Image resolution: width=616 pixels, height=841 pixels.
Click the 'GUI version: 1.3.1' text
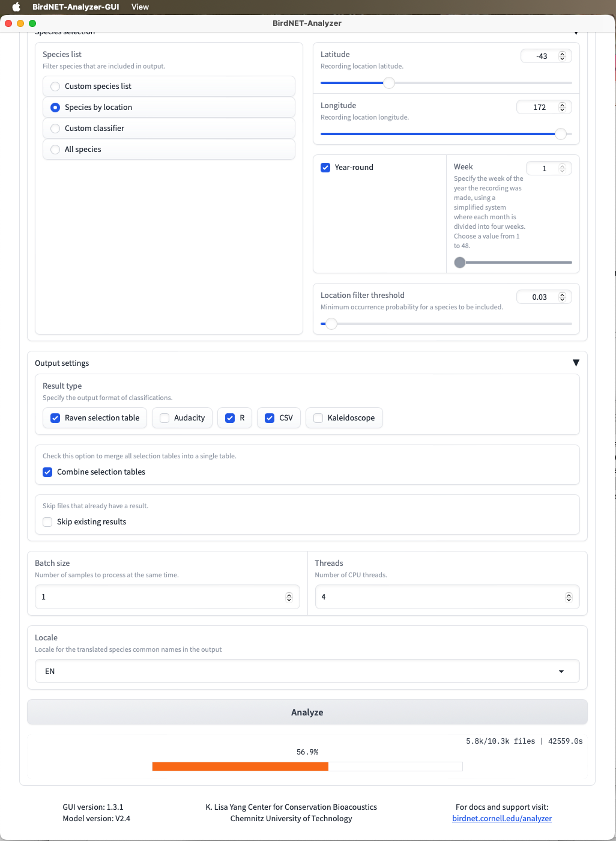tap(93, 807)
